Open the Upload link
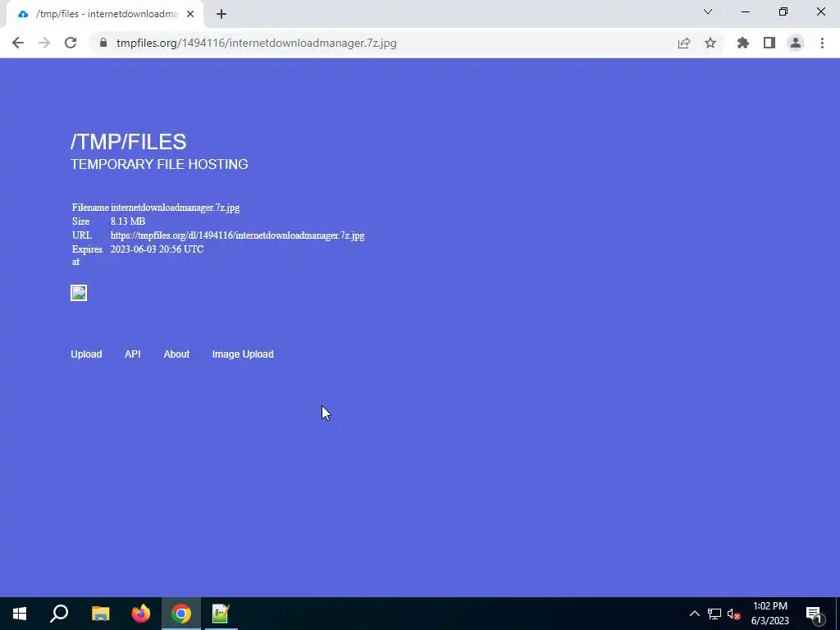The image size is (840, 630). [86, 354]
